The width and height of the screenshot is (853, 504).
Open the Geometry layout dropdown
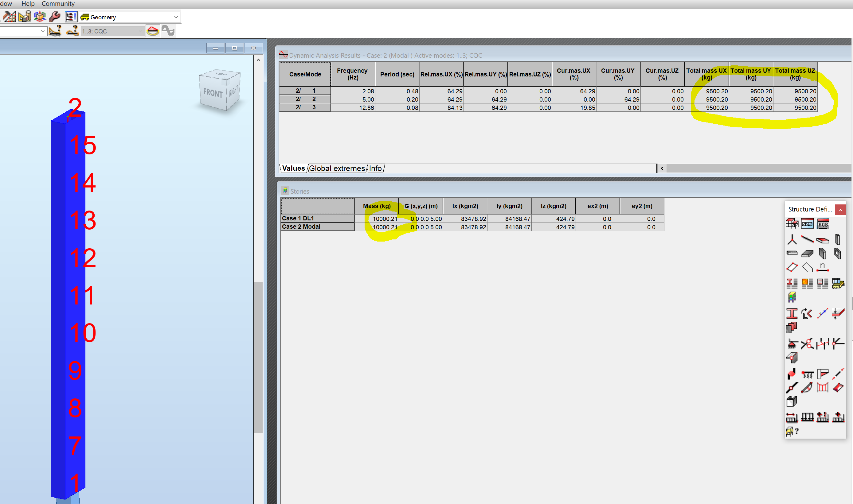tap(175, 17)
